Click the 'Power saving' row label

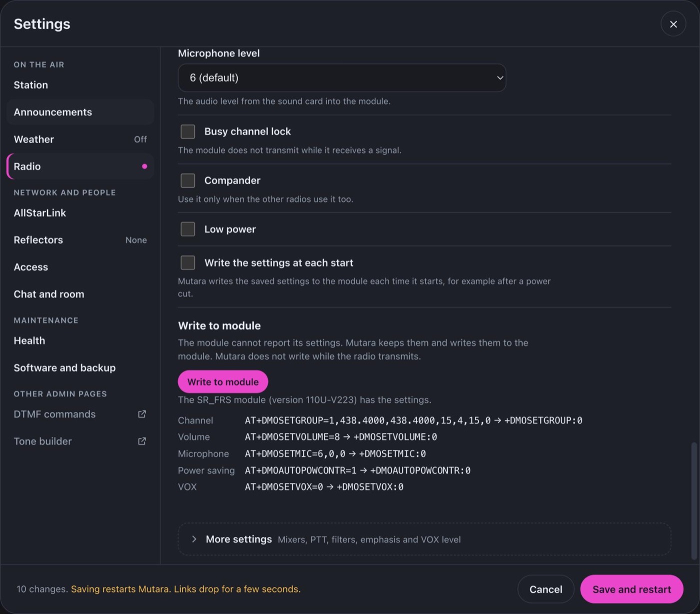click(206, 470)
